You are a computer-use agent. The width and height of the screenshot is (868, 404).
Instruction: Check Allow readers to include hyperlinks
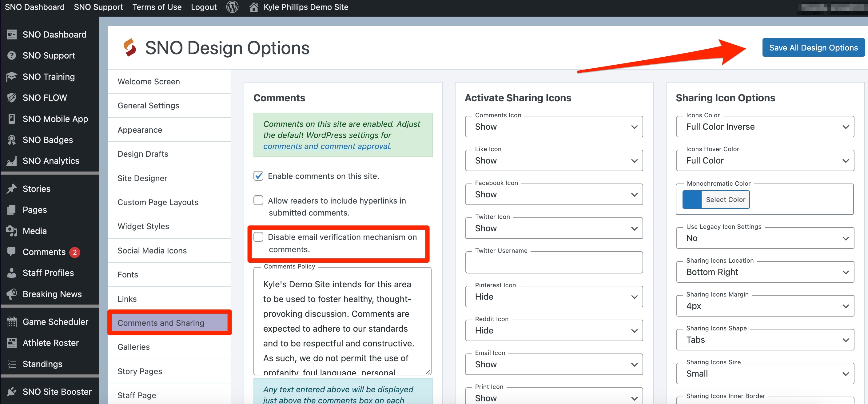[x=258, y=200]
